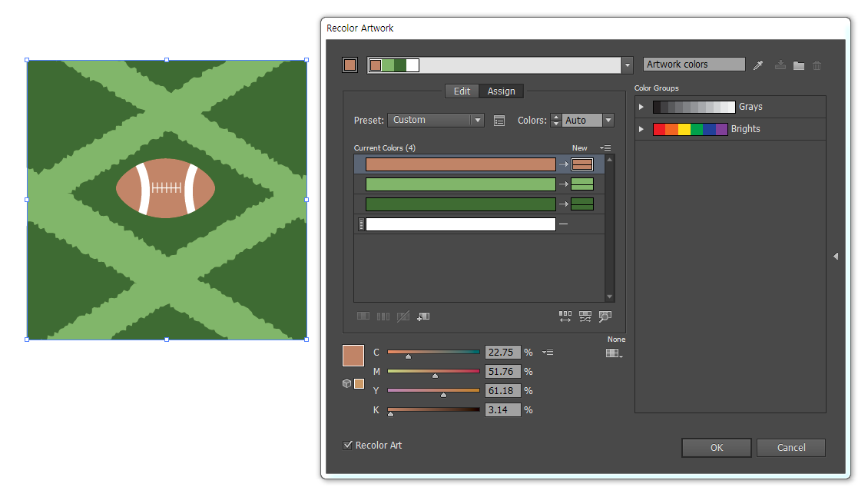Viewport: 868px width, 497px height.
Task: Expand the Brights color group
Action: coord(641,129)
